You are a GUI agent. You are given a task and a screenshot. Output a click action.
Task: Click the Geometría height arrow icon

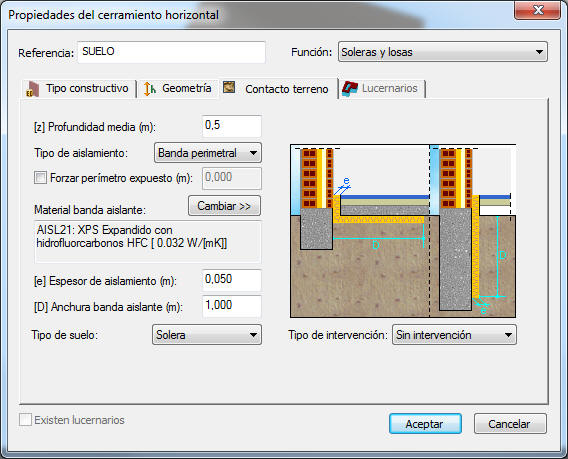[150, 89]
